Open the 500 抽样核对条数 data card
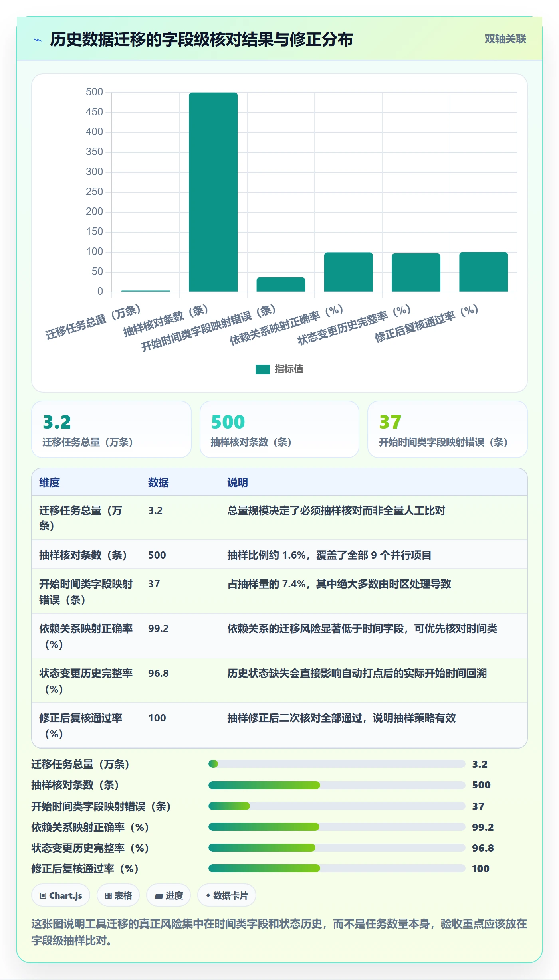 pyautogui.click(x=279, y=429)
